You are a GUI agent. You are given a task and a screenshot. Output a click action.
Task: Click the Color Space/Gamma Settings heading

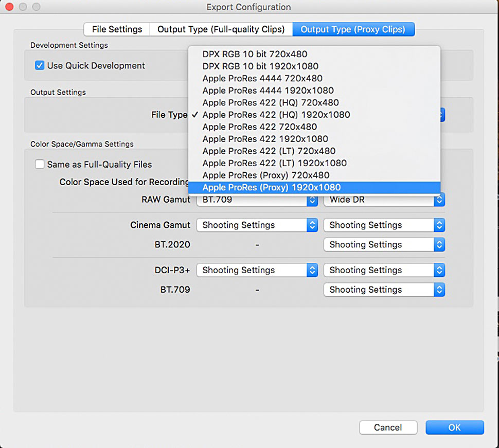(x=82, y=144)
